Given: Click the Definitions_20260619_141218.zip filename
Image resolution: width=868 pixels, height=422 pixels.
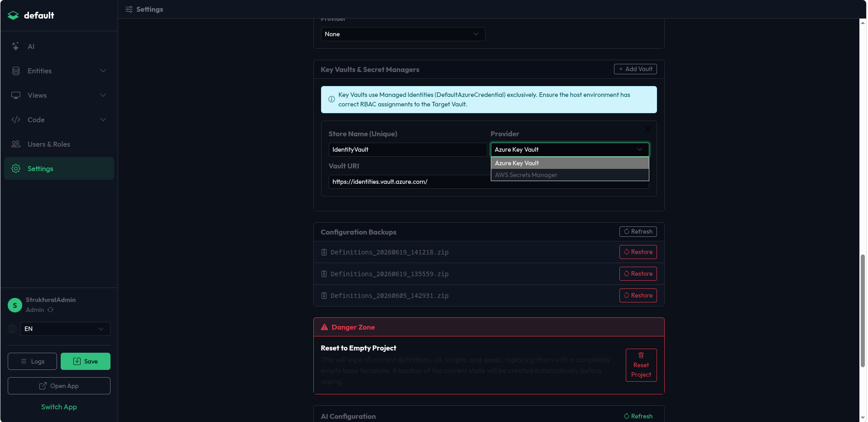Looking at the screenshot, I should pos(389,252).
